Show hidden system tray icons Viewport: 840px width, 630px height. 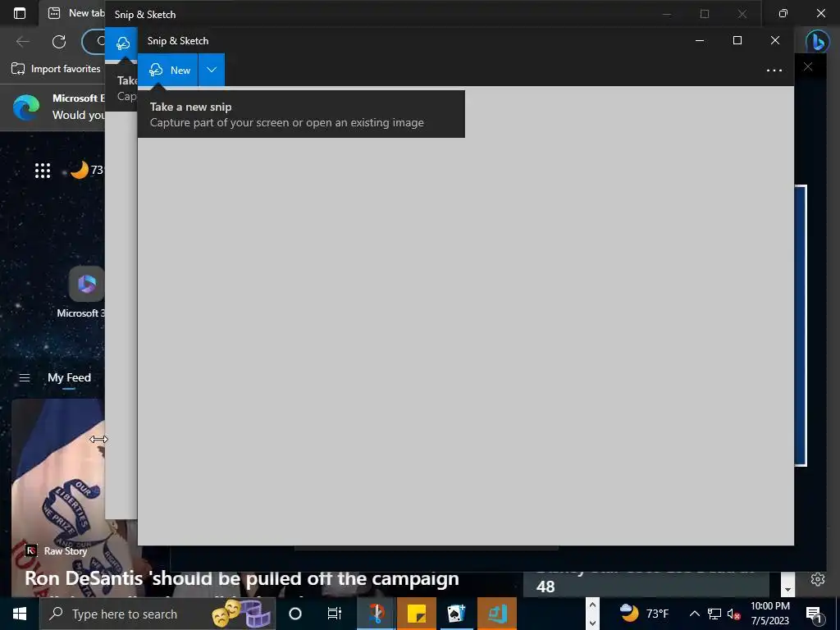[694, 614]
